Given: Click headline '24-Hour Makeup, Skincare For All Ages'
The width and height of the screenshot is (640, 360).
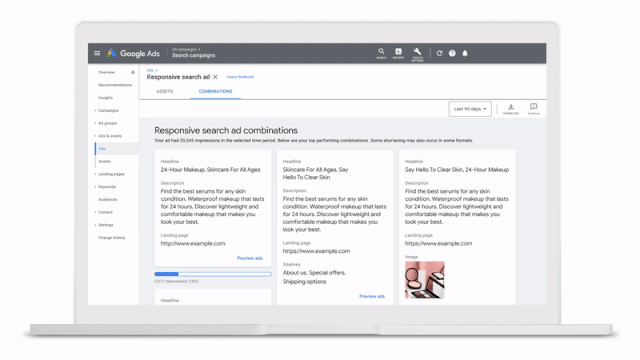Looking at the screenshot, I should point(210,170).
